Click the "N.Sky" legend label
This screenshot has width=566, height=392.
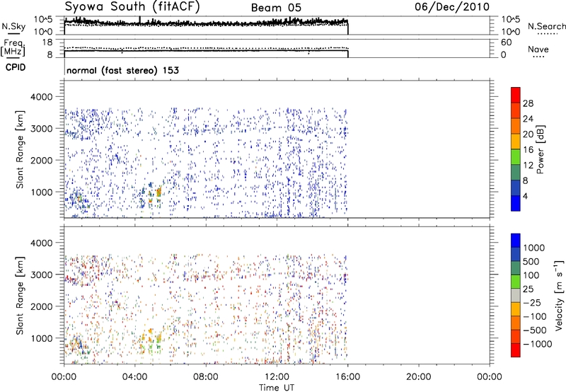pyautogui.click(x=13, y=26)
